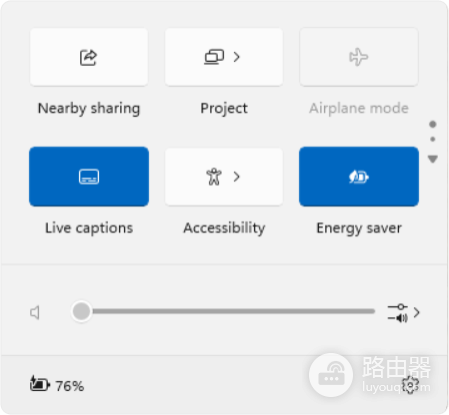Open the sound output mixer icon
The image size is (449, 415).
click(x=397, y=313)
